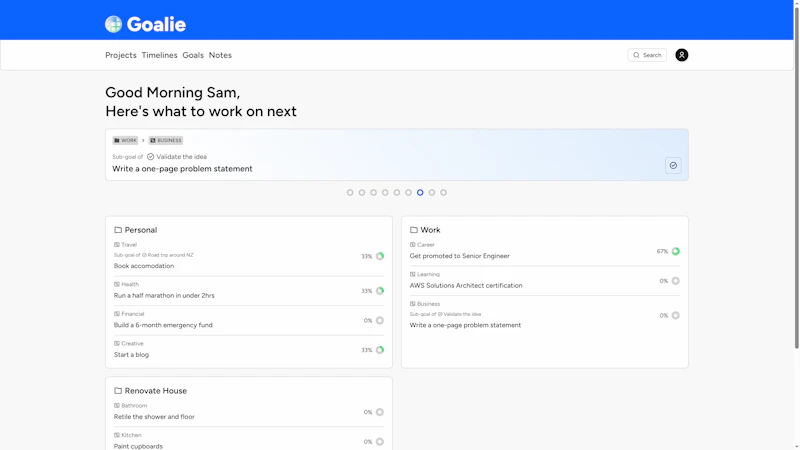The image size is (800, 450).
Task: Click 67% progress ring for Get promoted
Action: coord(676,251)
